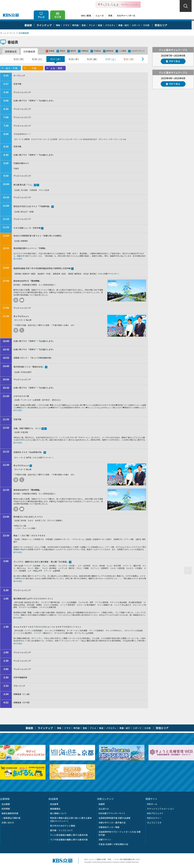Click the back-to-top arrow button
194x868 pixels.
point(188,570)
